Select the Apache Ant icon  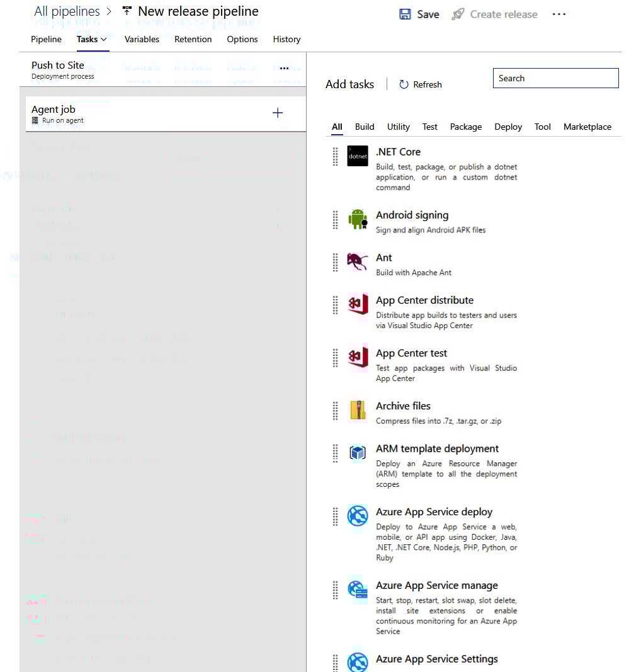point(358,261)
